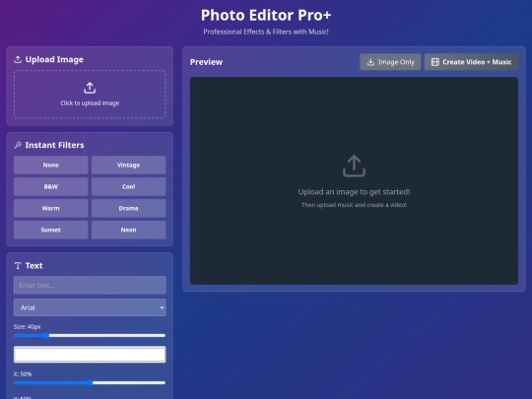Screen dimensions: 532x399
Task: Click the Upload Image header icon
Action: click(18, 60)
